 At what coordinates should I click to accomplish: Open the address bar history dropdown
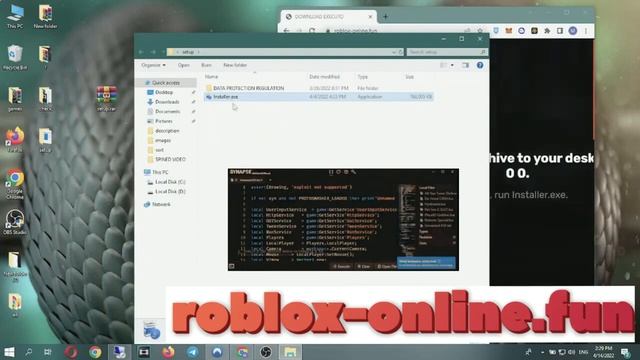click(x=393, y=52)
